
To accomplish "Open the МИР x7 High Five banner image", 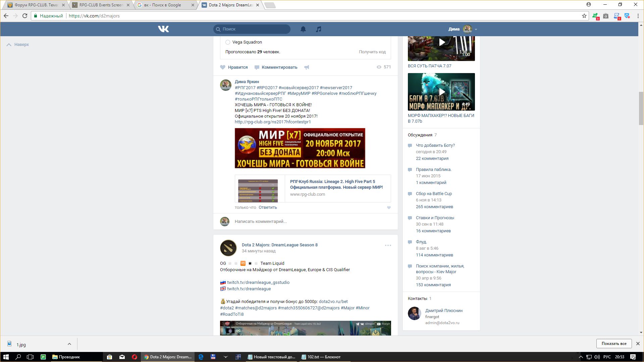I will 300,148.
